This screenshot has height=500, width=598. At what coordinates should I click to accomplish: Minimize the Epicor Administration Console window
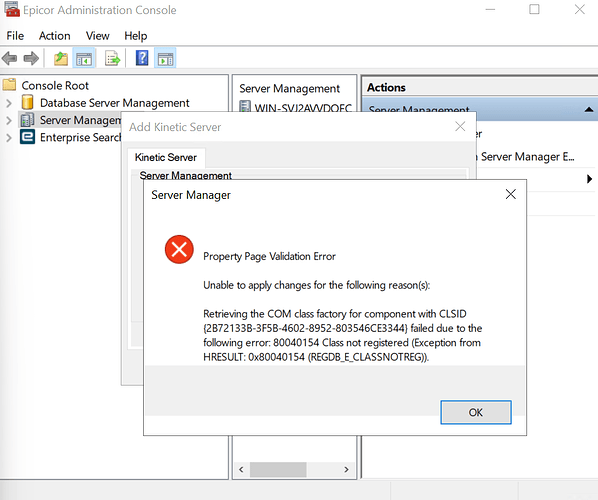490,10
